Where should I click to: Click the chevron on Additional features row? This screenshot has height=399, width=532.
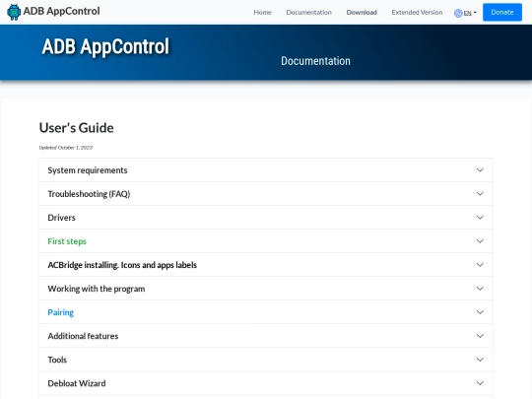coord(480,336)
